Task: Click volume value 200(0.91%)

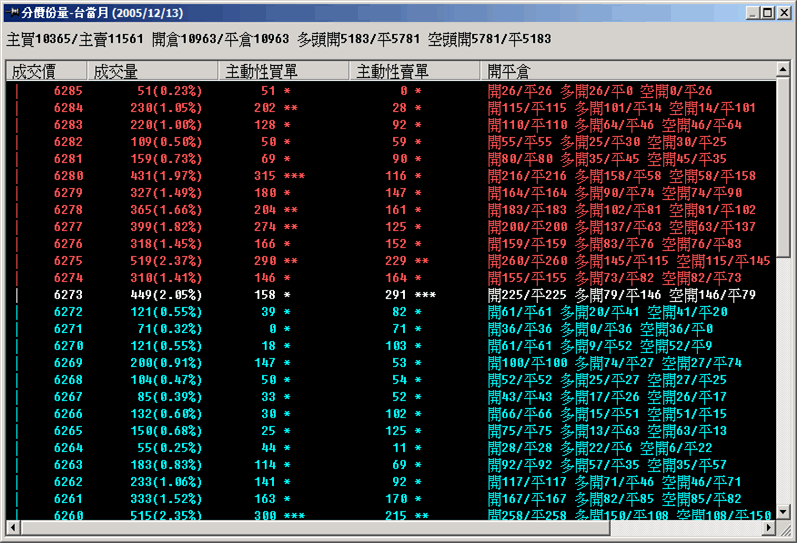Action: click(x=166, y=363)
